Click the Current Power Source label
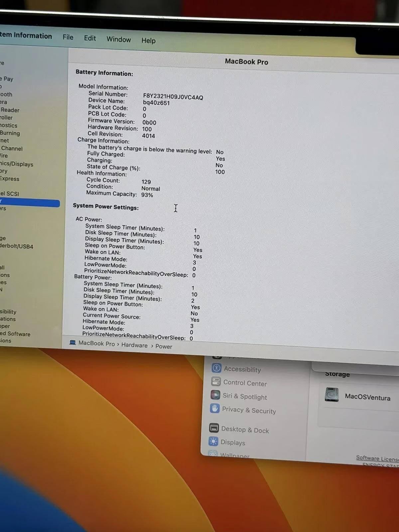Viewport: 399px width, 532px height. 112,316
